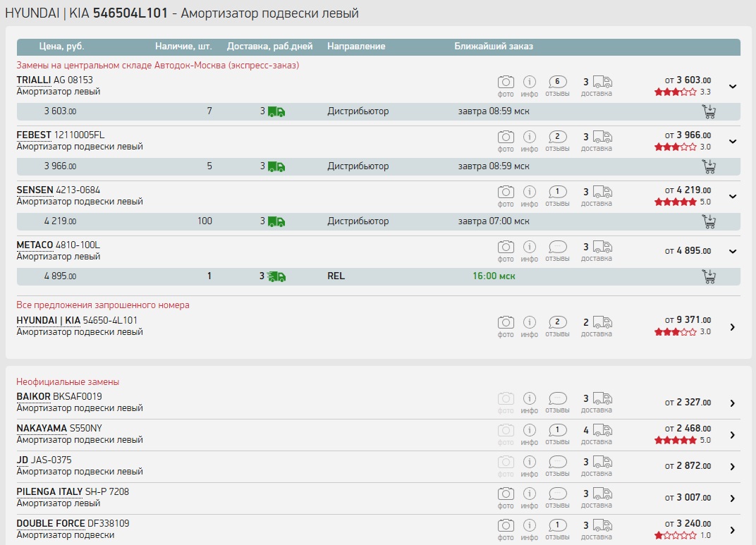The height and width of the screenshot is (545, 756).
Task: Open the TRIALLI brand link
Action: (x=34, y=80)
